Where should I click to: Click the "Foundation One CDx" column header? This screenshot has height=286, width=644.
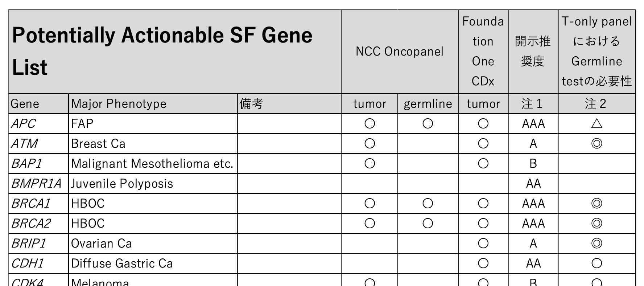pyautogui.click(x=483, y=52)
